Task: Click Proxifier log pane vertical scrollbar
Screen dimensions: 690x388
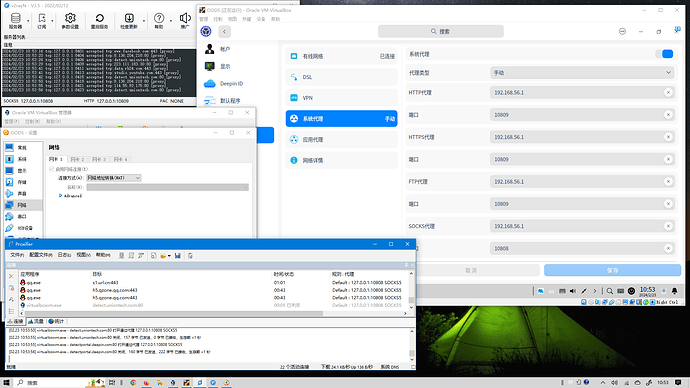Action: [x=412, y=353]
